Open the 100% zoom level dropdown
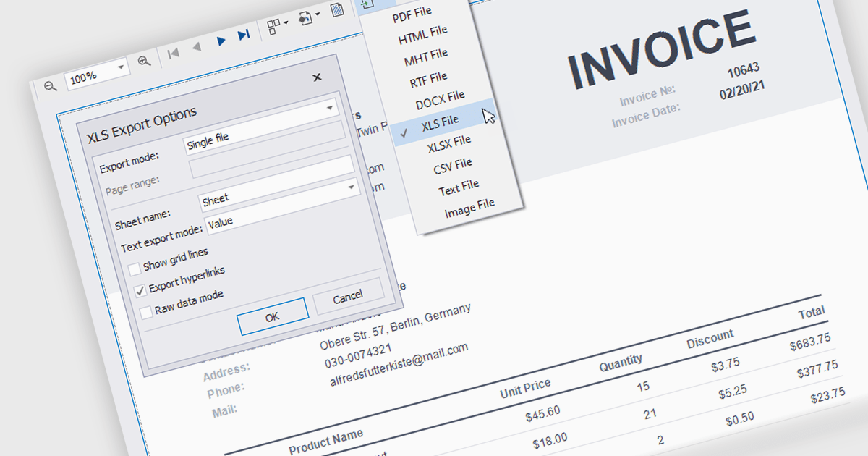 [x=119, y=67]
